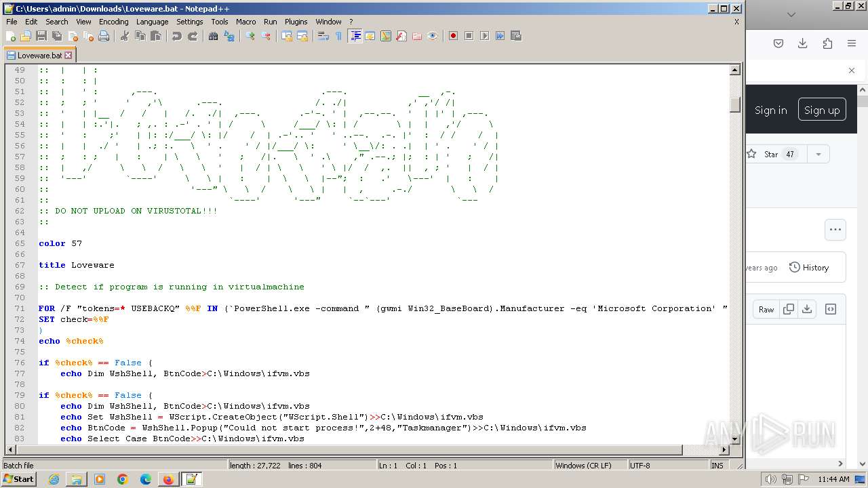Open Folder as Workspace icon
Screen dimensions: 868x488
pyautogui.click(x=417, y=36)
